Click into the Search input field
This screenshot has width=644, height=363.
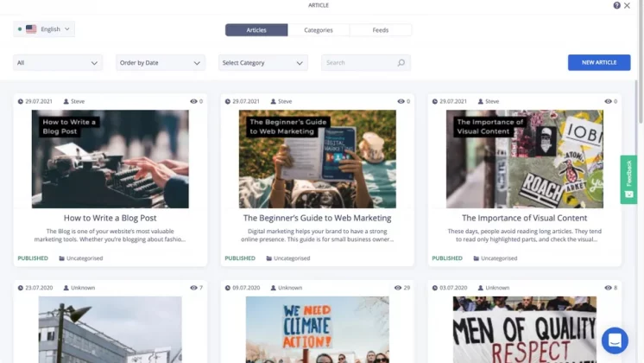358,63
